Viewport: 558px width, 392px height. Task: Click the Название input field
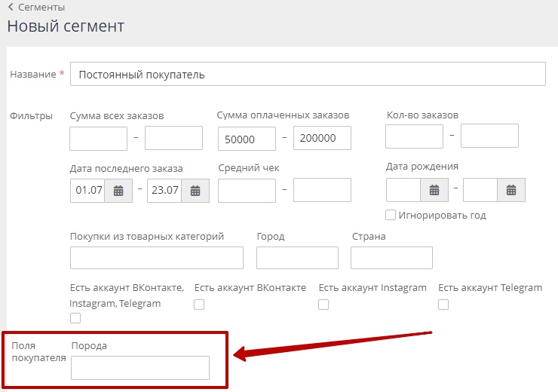pyautogui.click(x=307, y=75)
